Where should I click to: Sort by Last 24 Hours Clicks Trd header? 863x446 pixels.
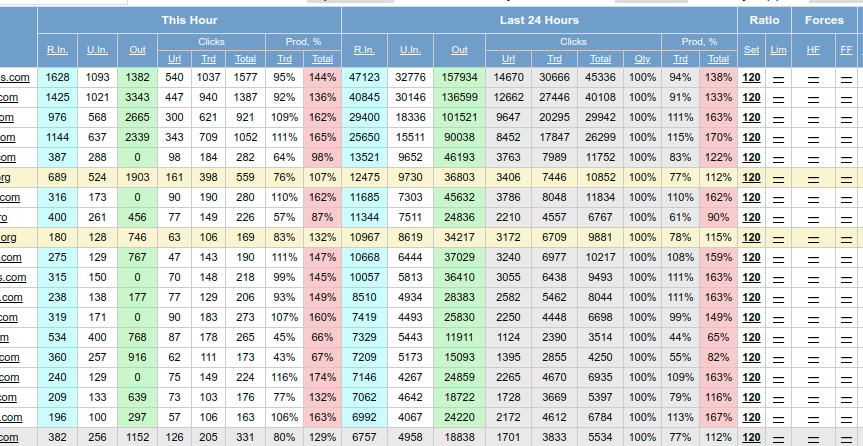[554, 58]
